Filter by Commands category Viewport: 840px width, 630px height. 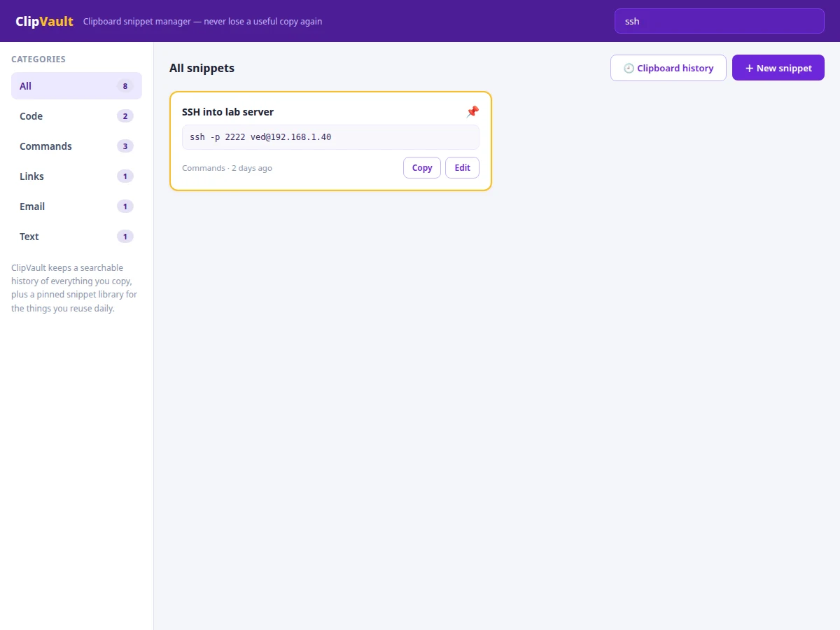point(76,146)
